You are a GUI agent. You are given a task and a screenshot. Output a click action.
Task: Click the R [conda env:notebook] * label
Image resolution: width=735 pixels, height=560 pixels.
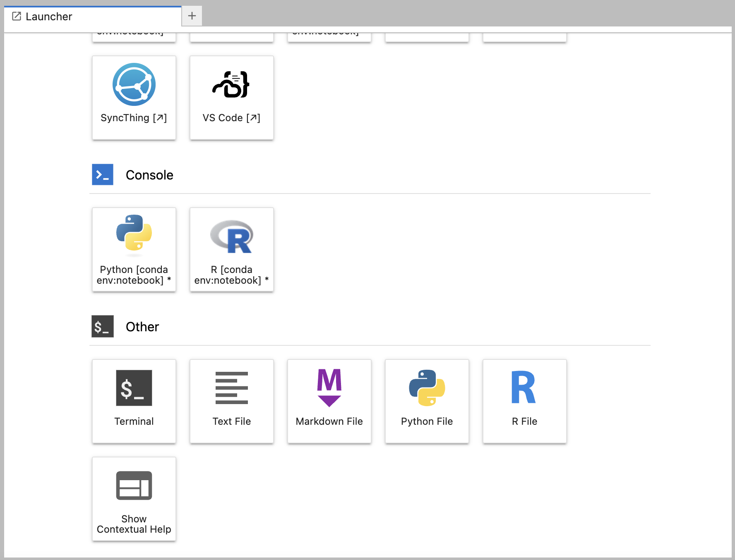tap(232, 275)
